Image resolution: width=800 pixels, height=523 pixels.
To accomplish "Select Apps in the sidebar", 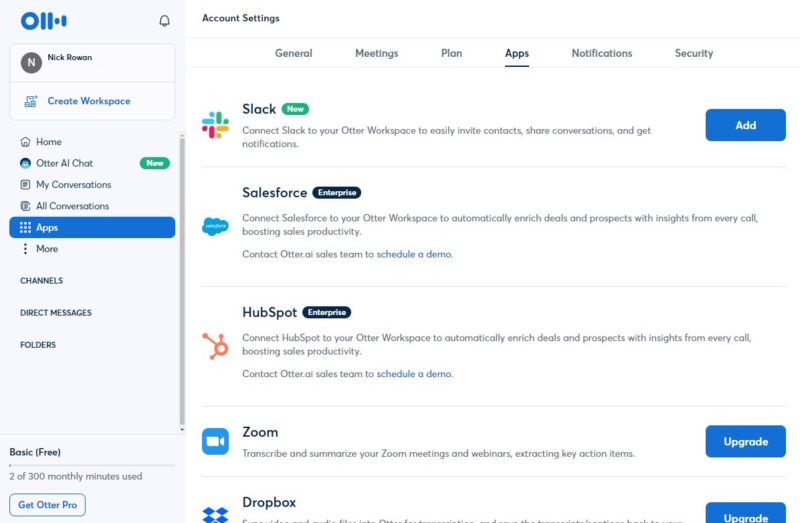I will 92,228.
